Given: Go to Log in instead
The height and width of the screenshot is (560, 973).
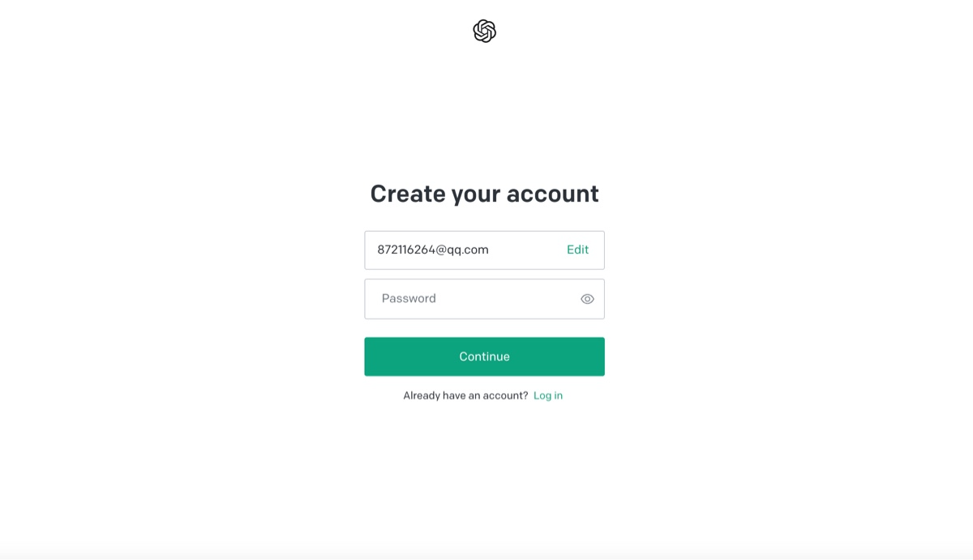Looking at the screenshot, I should coord(548,395).
